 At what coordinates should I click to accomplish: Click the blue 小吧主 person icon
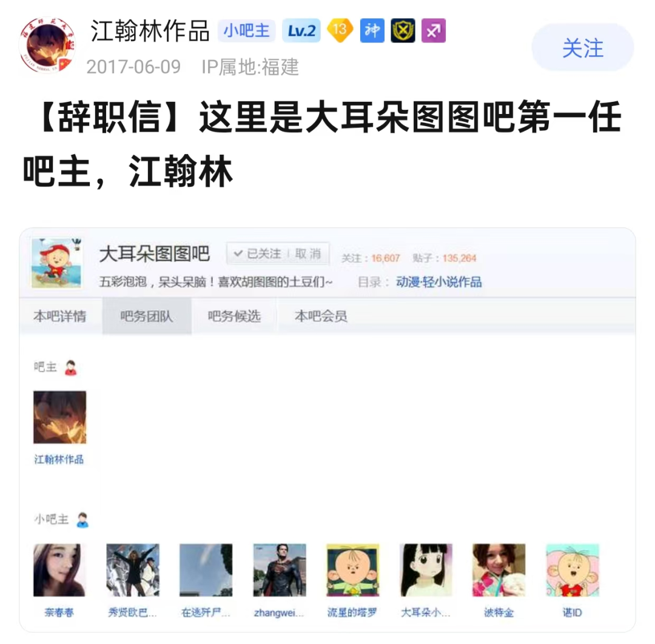tap(82, 520)
